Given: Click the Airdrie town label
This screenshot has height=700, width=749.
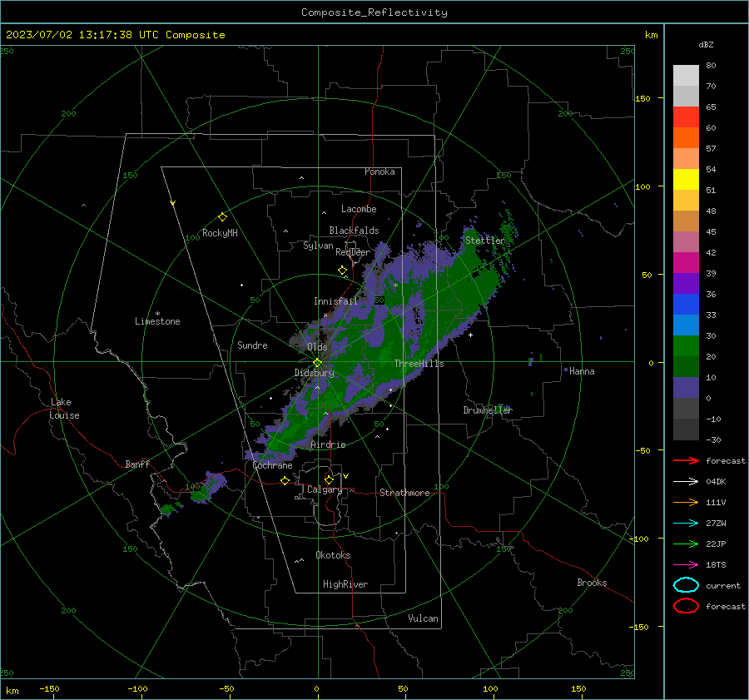Looking at the screenshot, I should click(x=328, y=444).
